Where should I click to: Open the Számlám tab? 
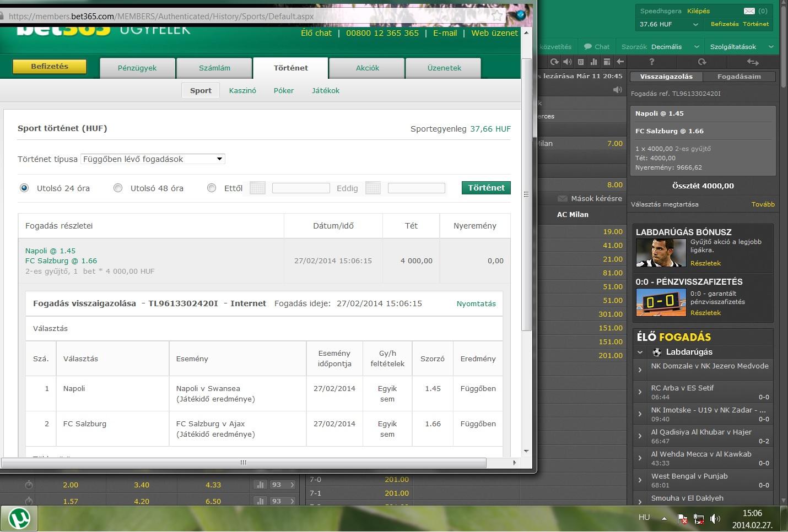click(214, 68)
